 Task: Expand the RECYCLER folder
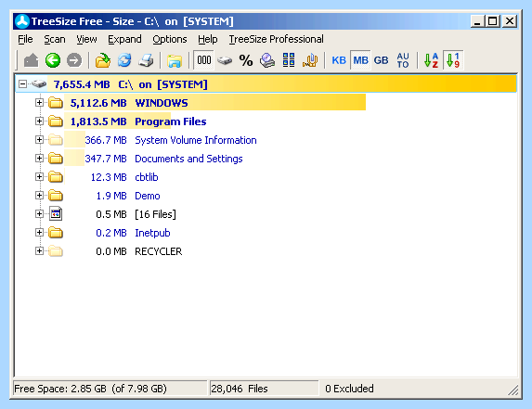(39, 250)
